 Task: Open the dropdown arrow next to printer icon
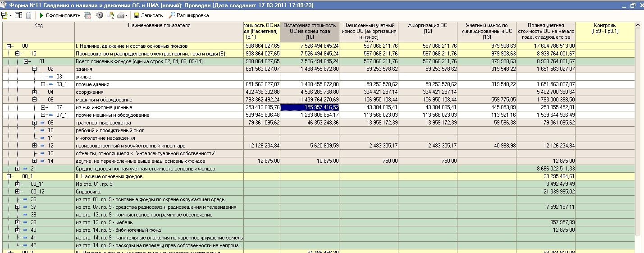(127, 15)
